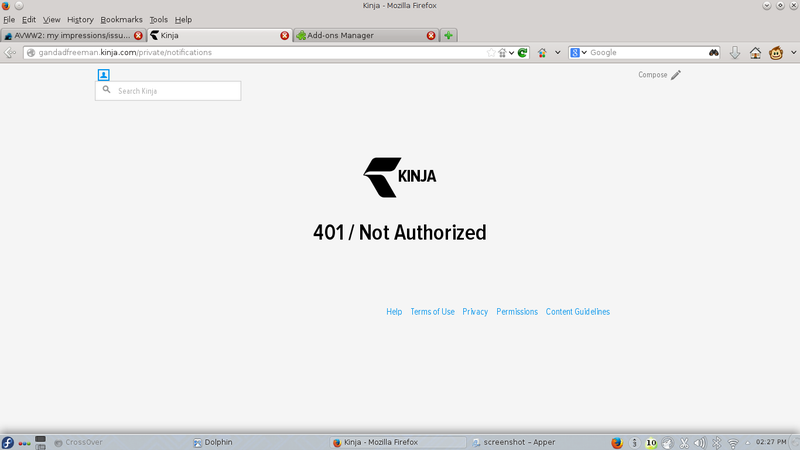Click the 02:27 PM clock
This screenshot has width=800, height=450.
point(771,442)
